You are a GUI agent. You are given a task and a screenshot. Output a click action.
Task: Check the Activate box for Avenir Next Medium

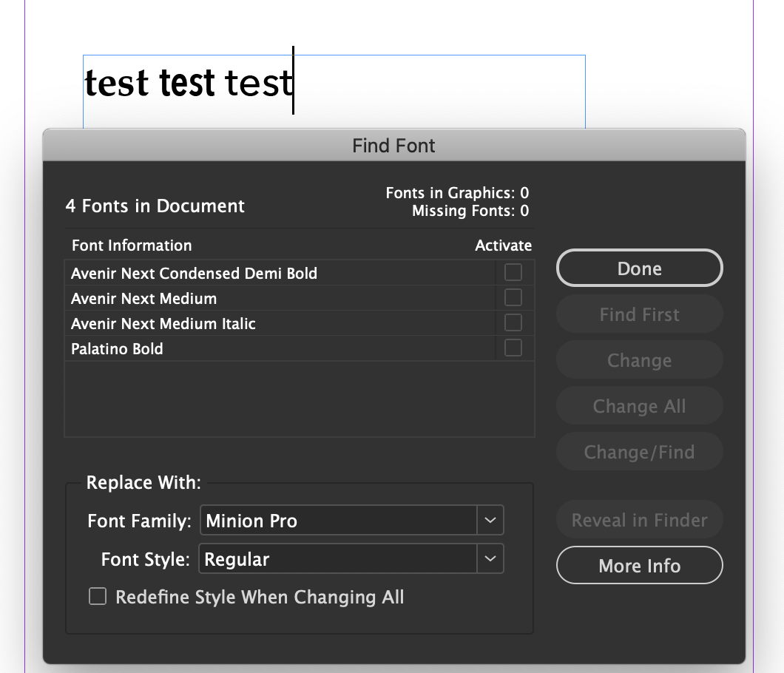click(513, 297)
